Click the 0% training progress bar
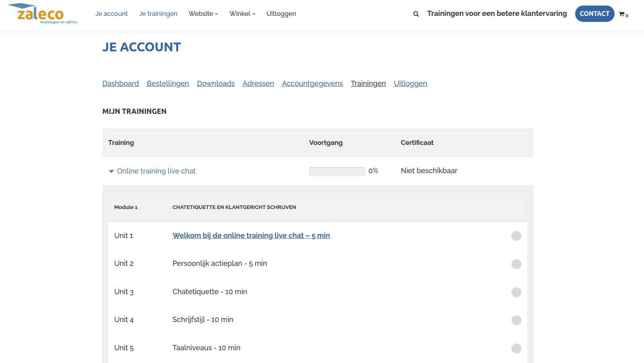 [x=337, y=171]
